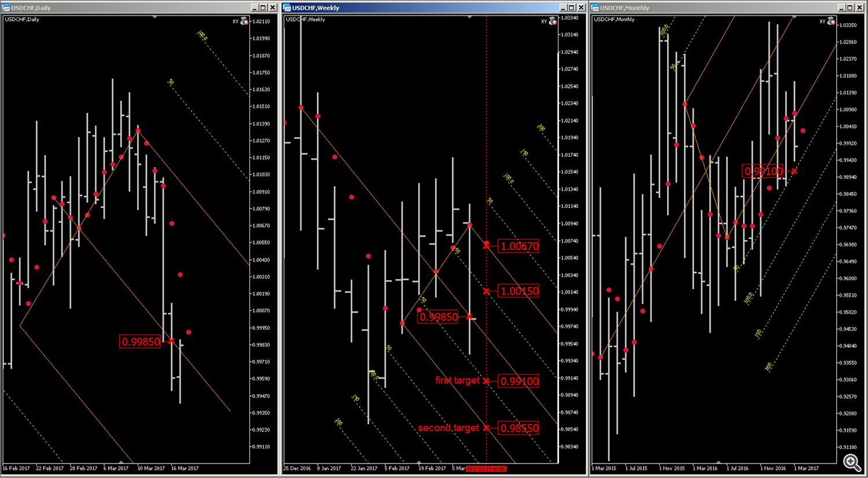Click 1.03340 on Weekly price scale
Image resolution: width=868 pixels, height=478 pixels.
pyautogui.click(x=570, y=18)
